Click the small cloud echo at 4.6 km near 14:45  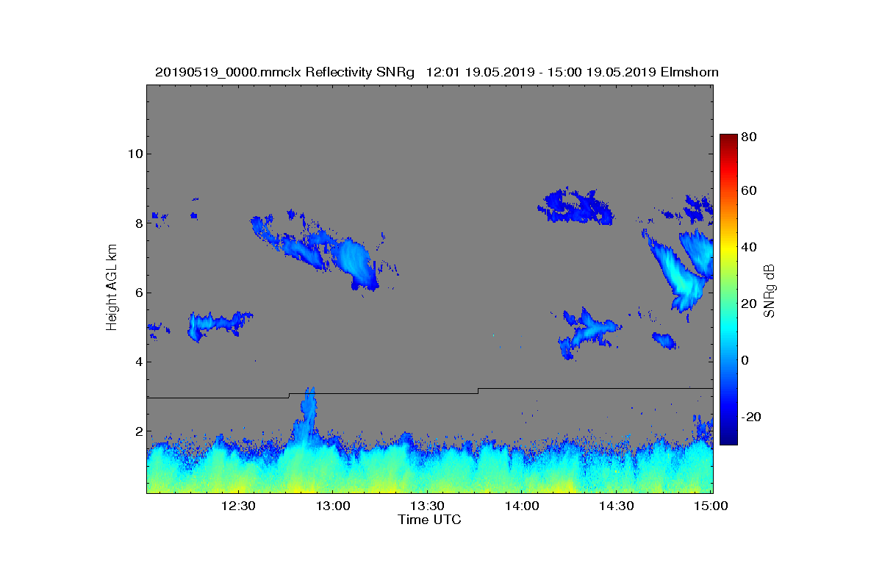click(664, 340)
